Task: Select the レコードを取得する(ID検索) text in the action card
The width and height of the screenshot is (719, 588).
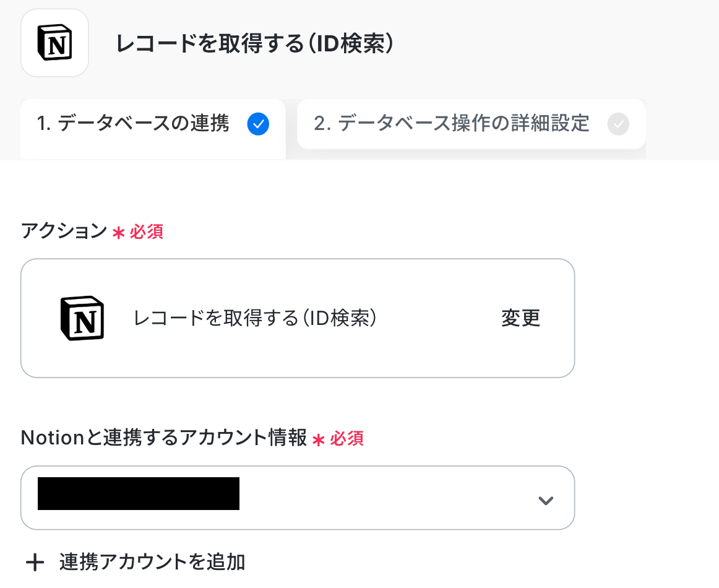Action: pyautogui.click(x=255, y=318)
